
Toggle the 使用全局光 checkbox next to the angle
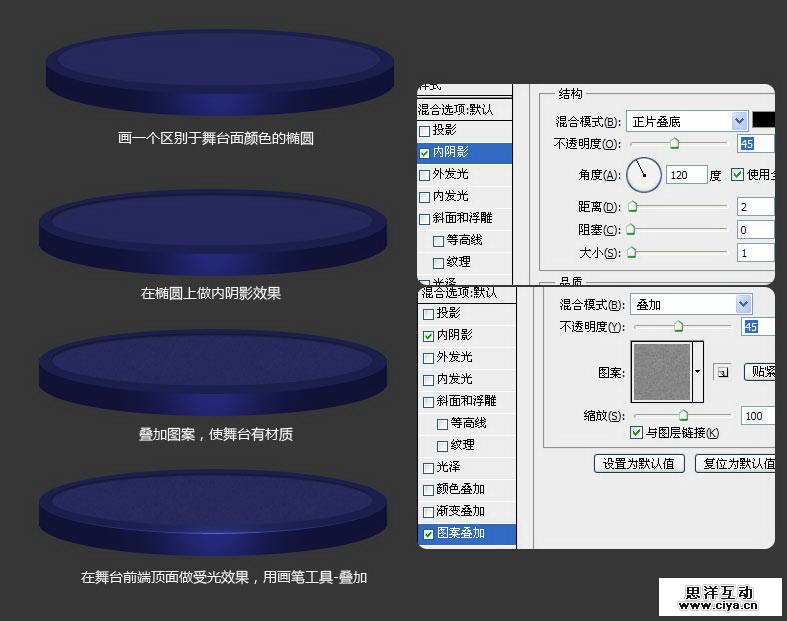[737, 175]
